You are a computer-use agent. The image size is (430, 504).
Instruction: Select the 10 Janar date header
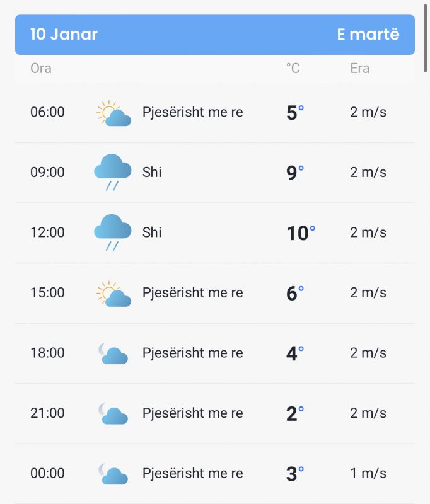(64, 34)
